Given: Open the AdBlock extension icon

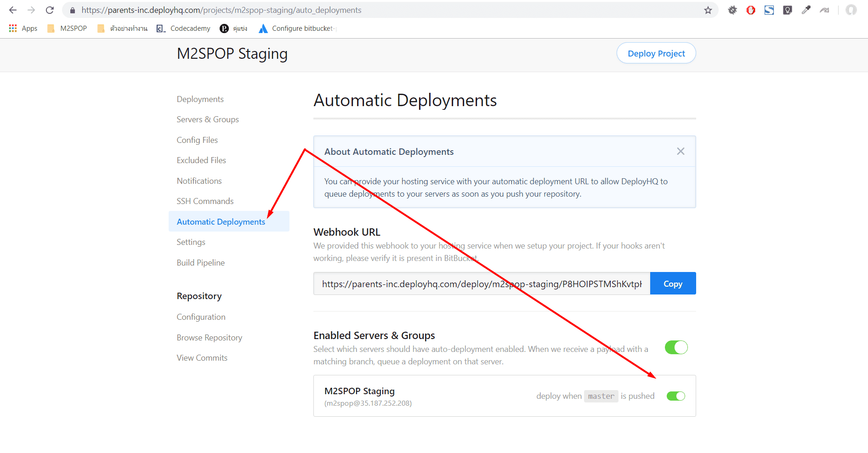Looking at the screenshot, I should 751,10.
